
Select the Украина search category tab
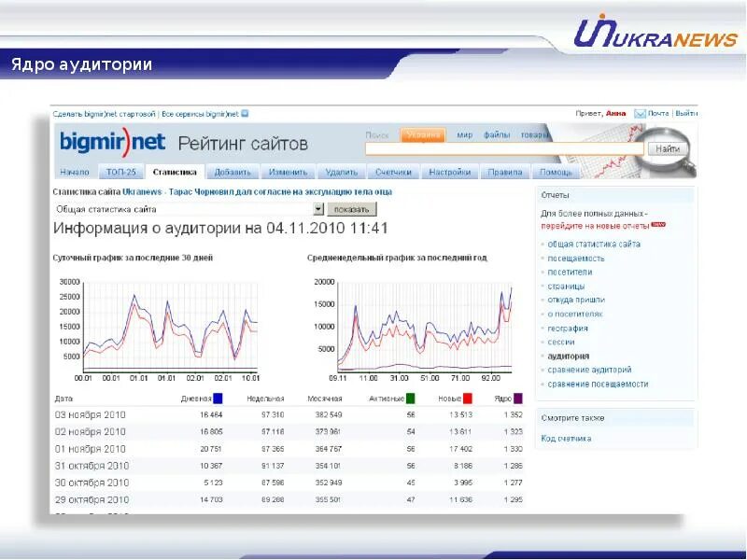(x=423, y=134)
